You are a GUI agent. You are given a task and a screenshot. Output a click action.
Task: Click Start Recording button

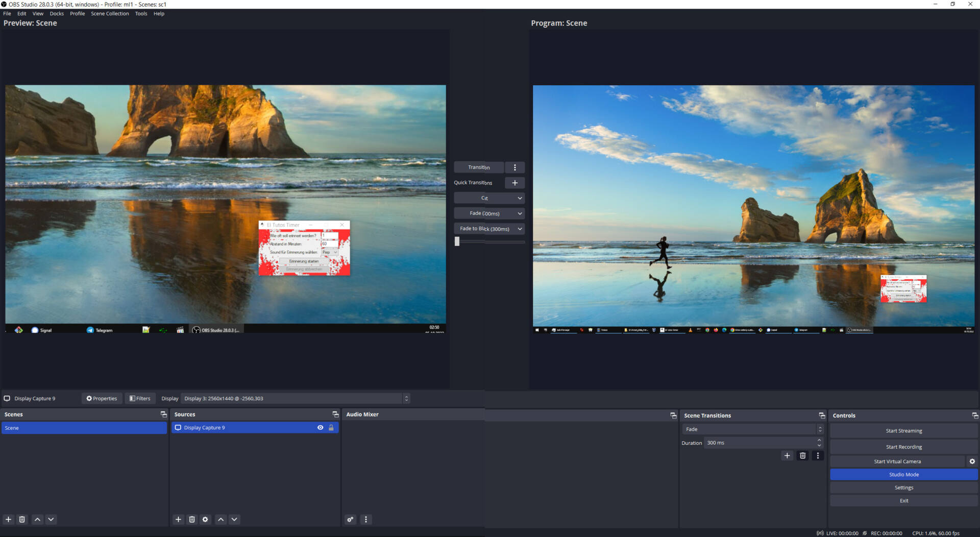[x=903, y=447]
